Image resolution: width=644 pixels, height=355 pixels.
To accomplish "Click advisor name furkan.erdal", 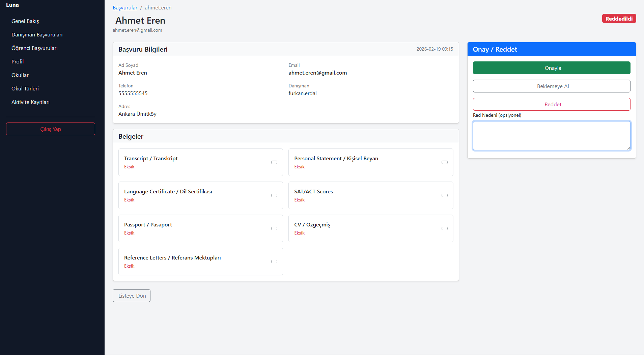I will click(x=303, y=93).
